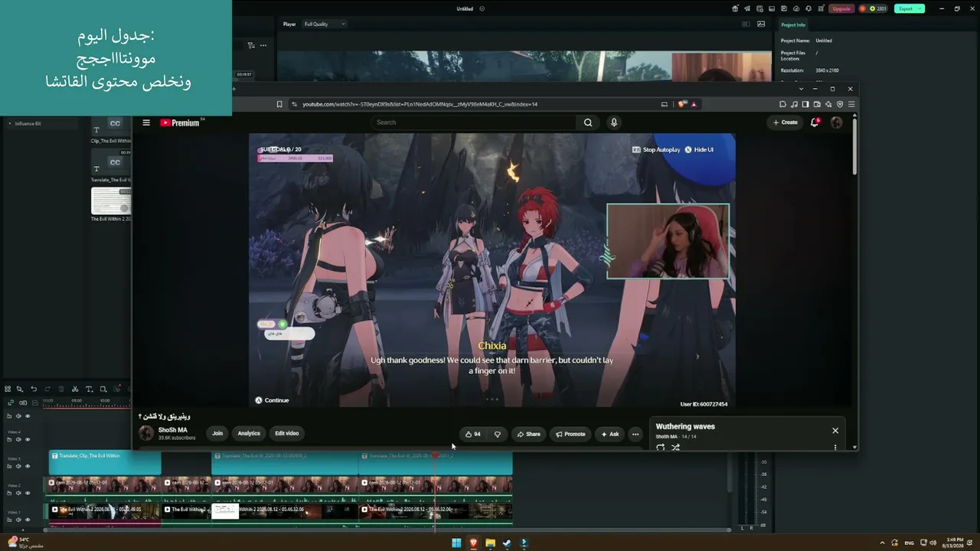The image size is (980, 551).
Task: Bookmark this page in the address bar
Action: tap(279, 104)
